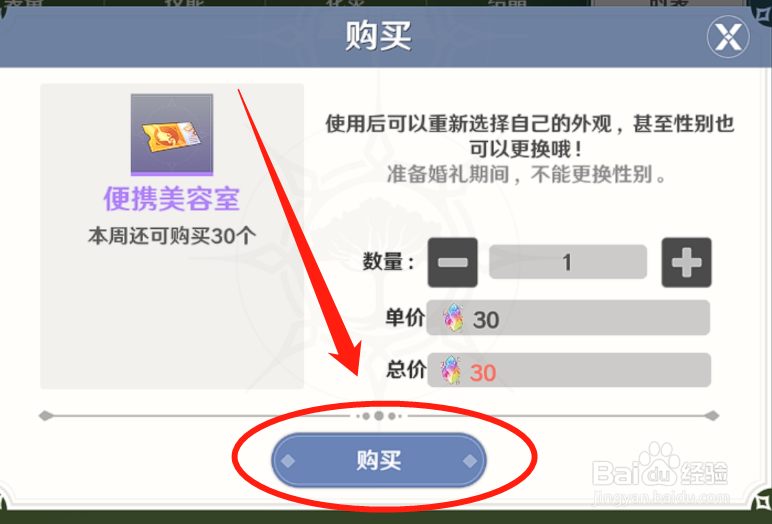Confirm purchase with the blue 购买 button
The width and height of the screenshot is (772, 524).
(379, 460)
